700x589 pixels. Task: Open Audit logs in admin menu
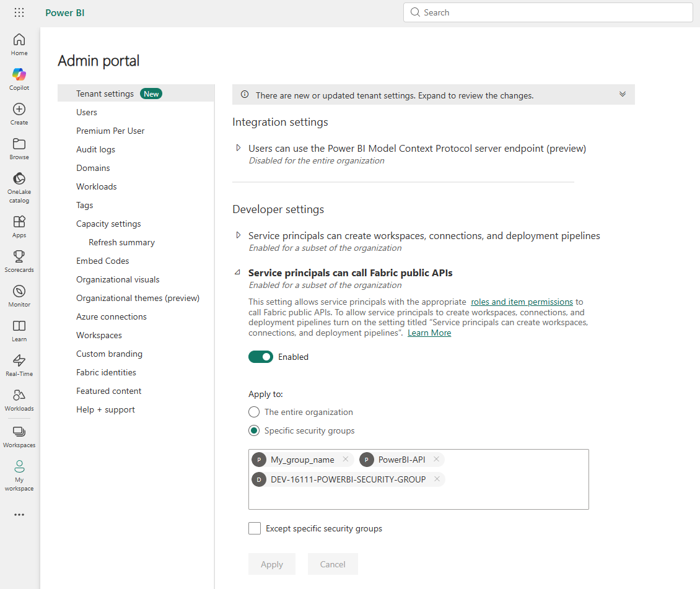point(95,149)
